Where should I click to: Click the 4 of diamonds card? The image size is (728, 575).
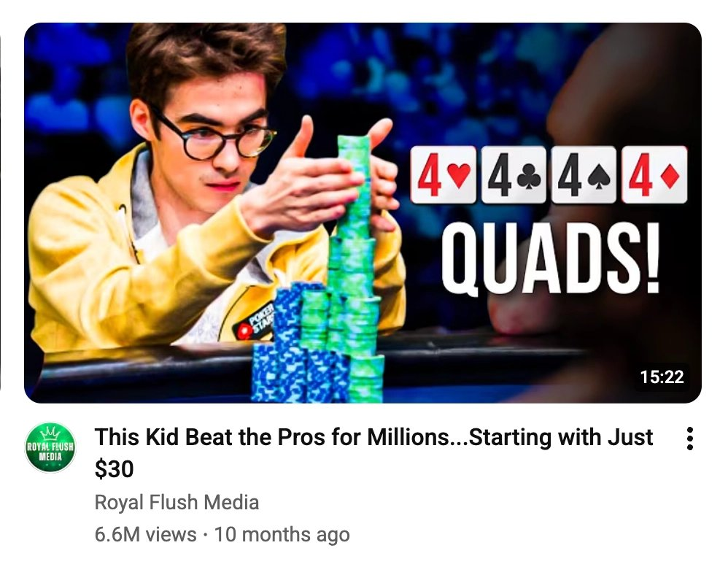pyautogui.click(x=654, y=174)
